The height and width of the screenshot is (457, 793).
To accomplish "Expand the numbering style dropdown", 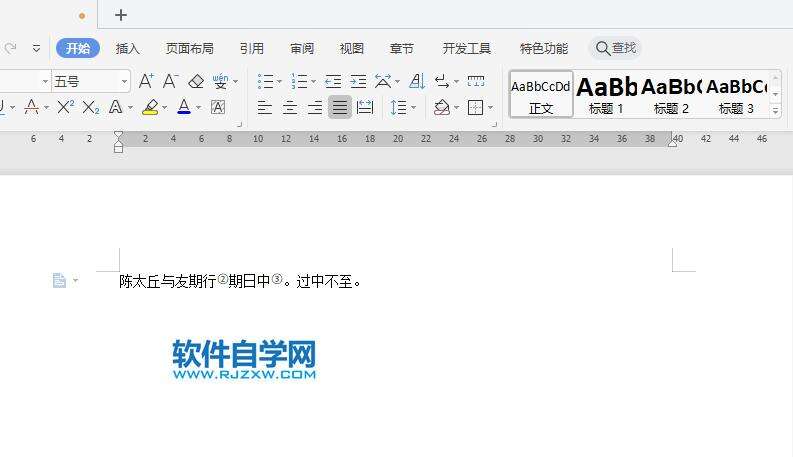I will (313, 81).
